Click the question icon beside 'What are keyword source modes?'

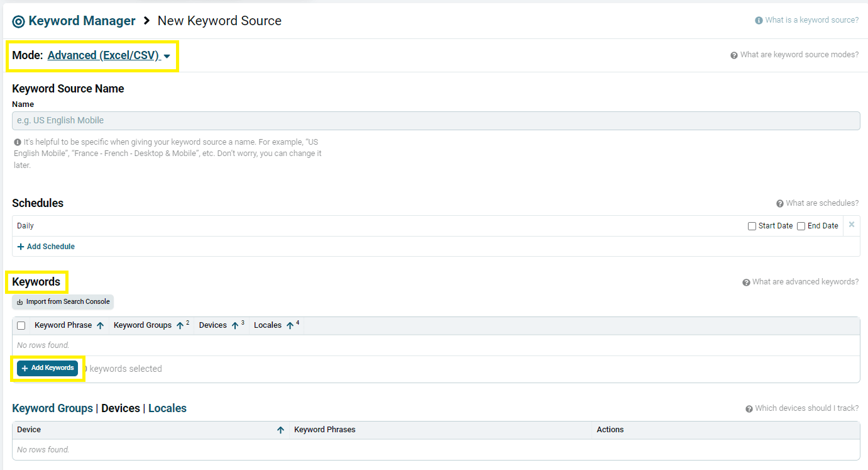pyautogui.click(x=734, y=55)
